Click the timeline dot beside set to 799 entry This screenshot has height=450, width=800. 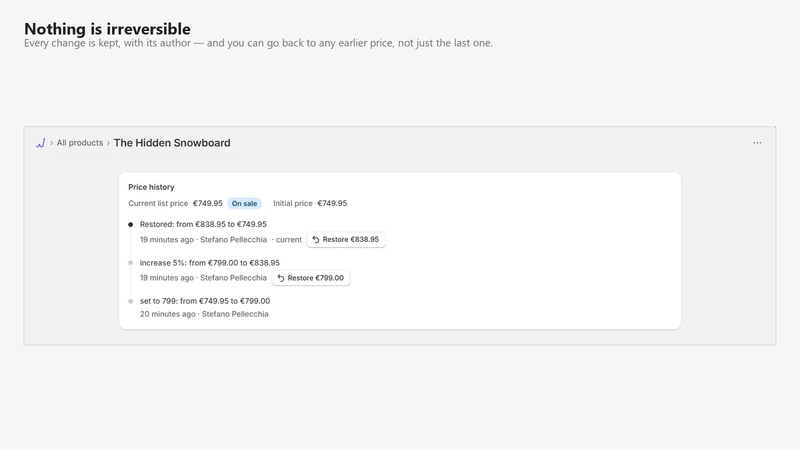(131, 301)
